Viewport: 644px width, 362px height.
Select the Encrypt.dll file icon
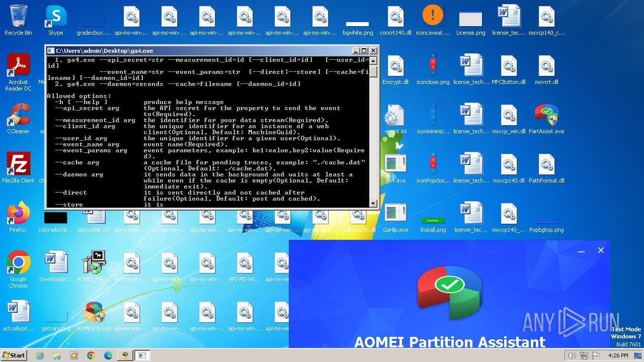[395, 70]
